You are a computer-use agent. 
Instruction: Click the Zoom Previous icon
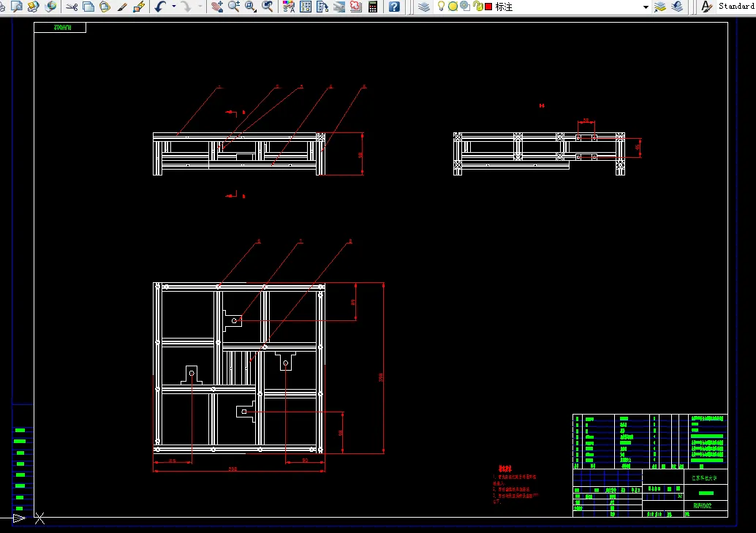click(267, 7)
